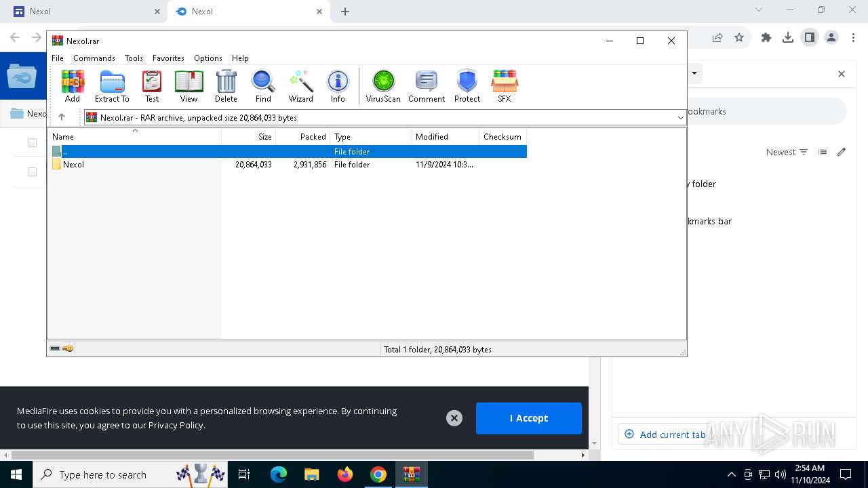Image resolution: width=868 pixels, height=488 pixels.
Task: Open Chrome extensions puzzle icon
Action: [x=766, y=38]
